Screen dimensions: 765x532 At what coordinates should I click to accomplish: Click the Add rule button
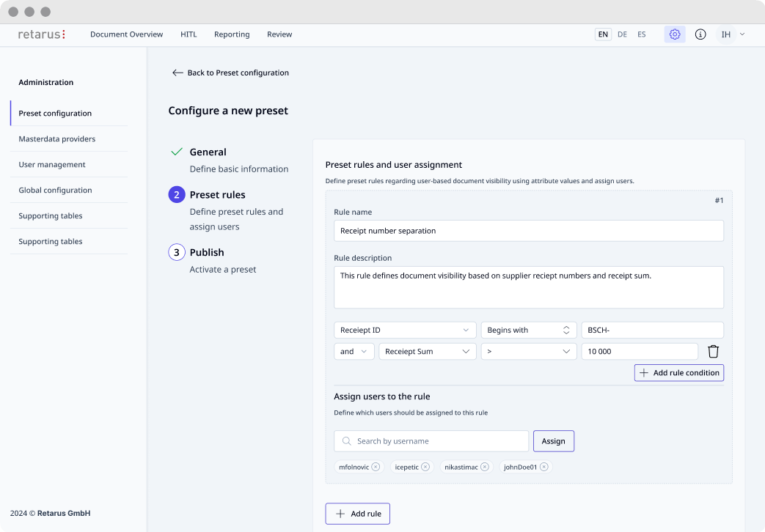358,514
